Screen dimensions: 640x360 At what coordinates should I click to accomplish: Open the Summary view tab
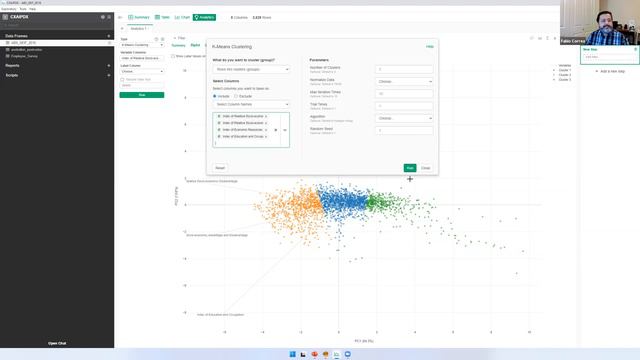click(139, 17)
